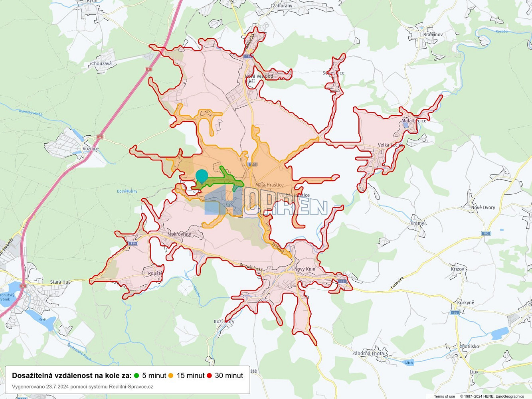The image size is (532, 399).
Task: Click the Chouzavá village label
Action: [101, 63]
